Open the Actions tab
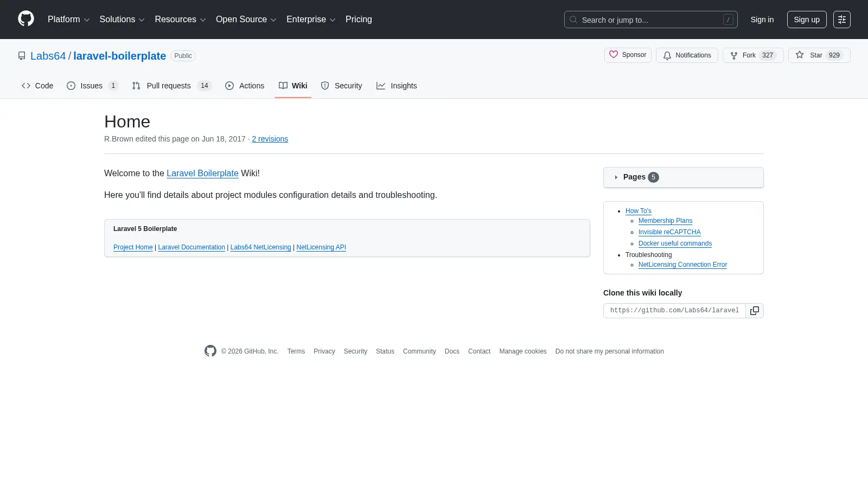 tap(245, 86)
